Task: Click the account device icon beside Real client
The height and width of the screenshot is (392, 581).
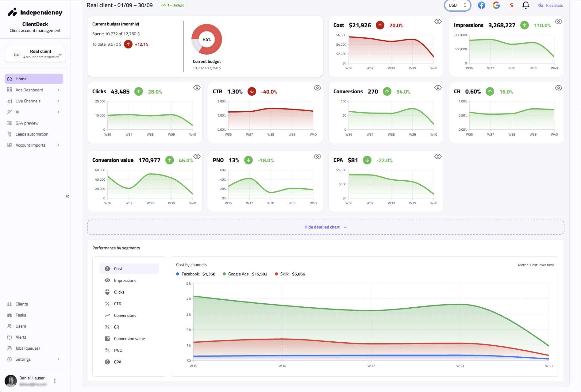Action: [17, 54]
